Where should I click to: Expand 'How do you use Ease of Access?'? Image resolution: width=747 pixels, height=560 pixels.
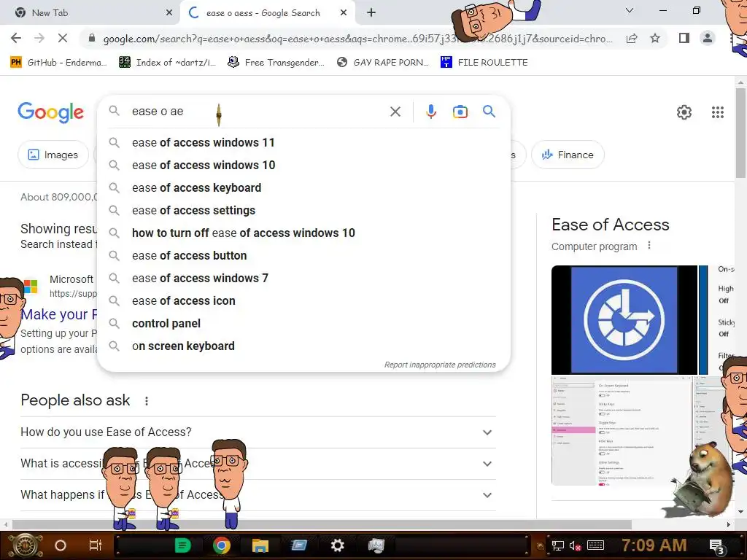(258, 432)
